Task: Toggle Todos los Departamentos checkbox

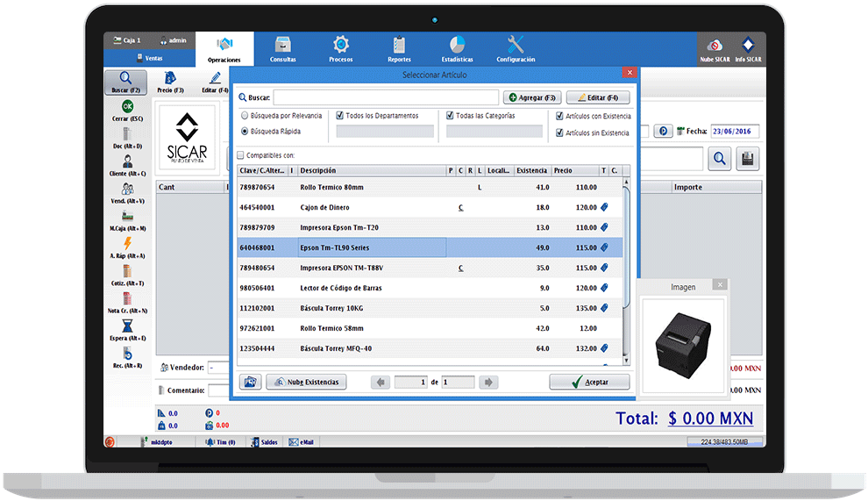Action: [340, 116]
